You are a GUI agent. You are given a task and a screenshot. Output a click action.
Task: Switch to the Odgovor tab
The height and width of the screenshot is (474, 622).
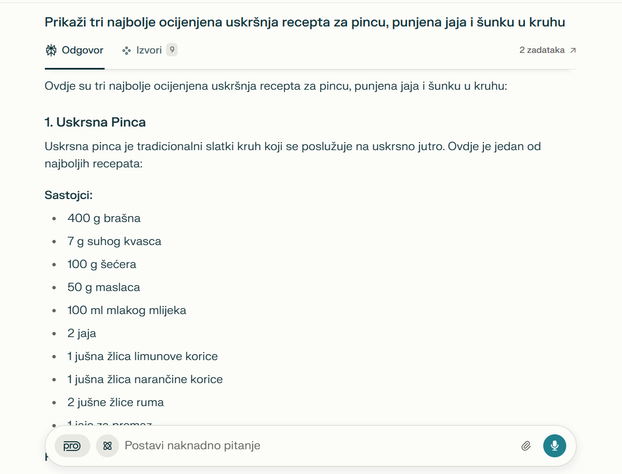coord(74,50)
